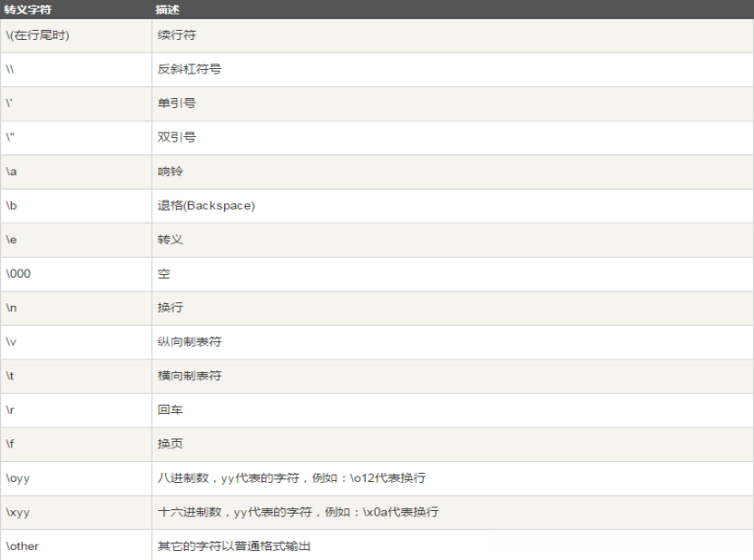
Task: Click the '横向制表符' description
Action: coord(190,376)
